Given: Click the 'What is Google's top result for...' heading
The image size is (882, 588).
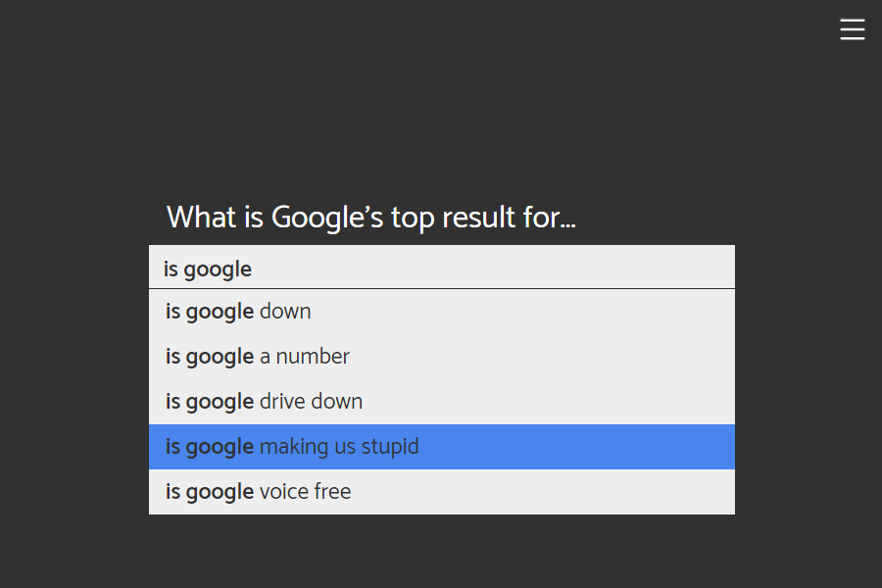Looking at the screenshot, I should click(370, 217).
